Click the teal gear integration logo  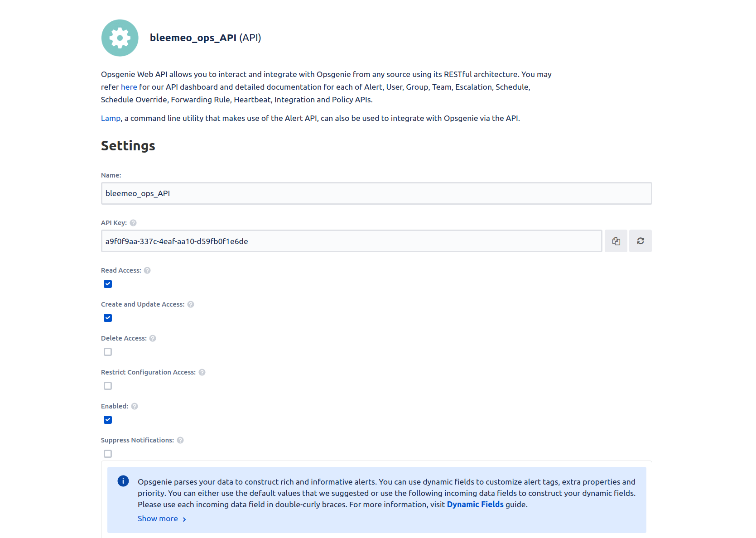click(x=120, y=38)
